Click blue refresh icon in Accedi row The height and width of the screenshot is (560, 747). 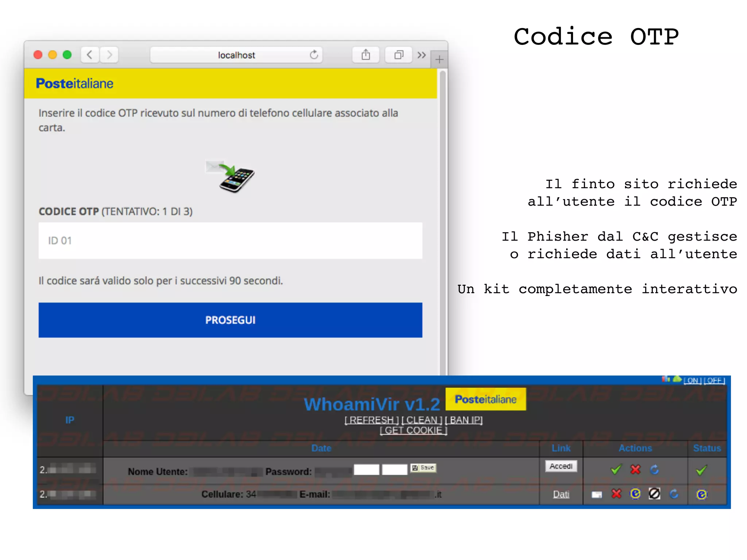click(x=655, y=470)
